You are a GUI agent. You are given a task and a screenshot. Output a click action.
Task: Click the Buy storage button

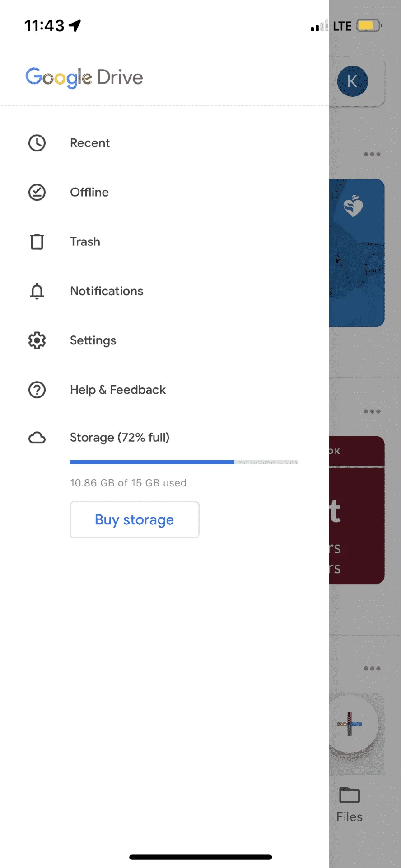pos(135,519)
